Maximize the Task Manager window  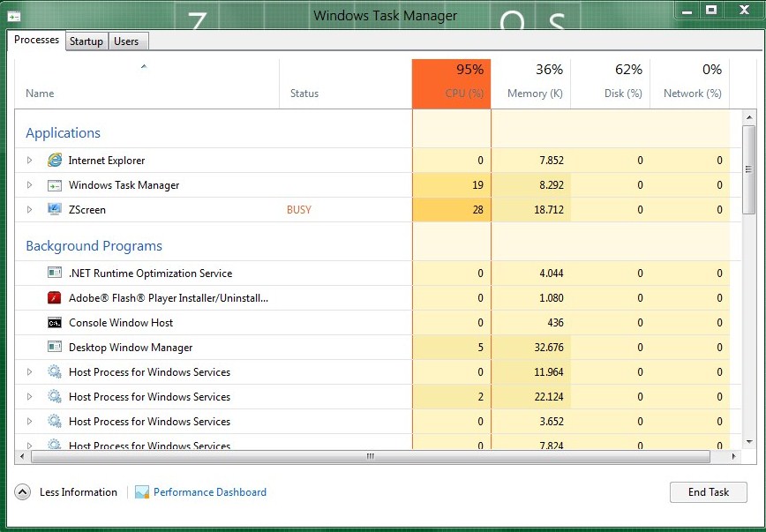(x=711, y=11)
